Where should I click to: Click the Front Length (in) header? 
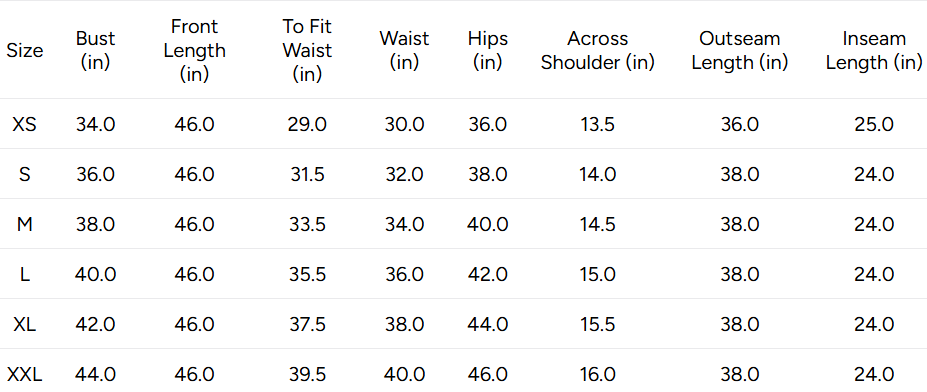[x=195, y=50]
